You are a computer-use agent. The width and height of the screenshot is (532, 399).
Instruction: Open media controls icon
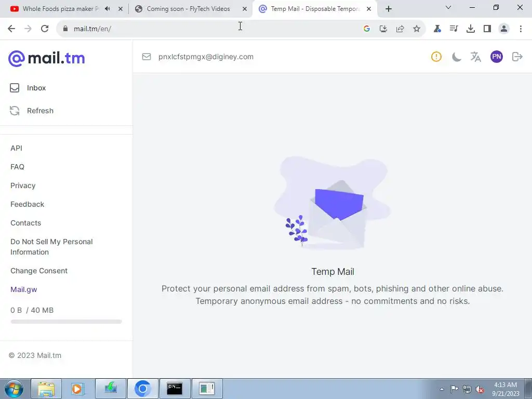pyautogui.click(x=454, y=29)
